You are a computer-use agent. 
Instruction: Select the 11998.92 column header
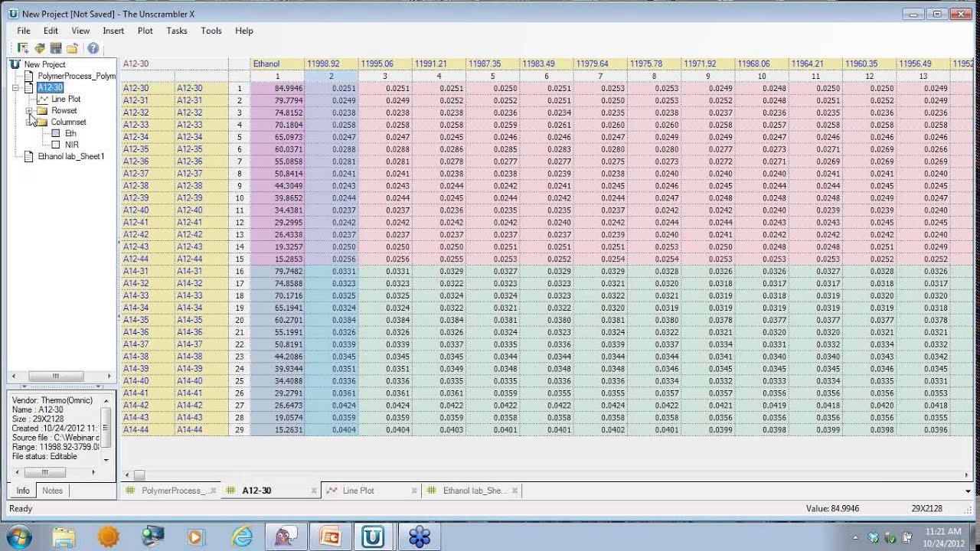pyautogui.click(x=331, y=64)
